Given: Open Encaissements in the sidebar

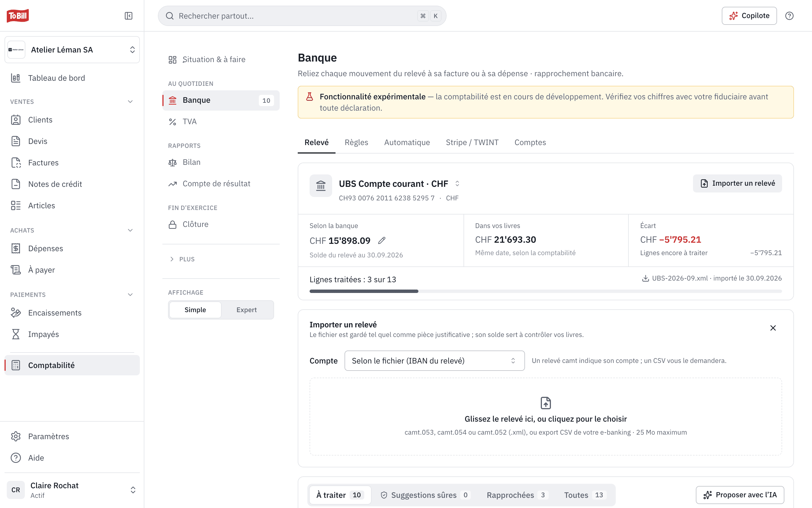Looking at the screenshot, I should [72, 313].
